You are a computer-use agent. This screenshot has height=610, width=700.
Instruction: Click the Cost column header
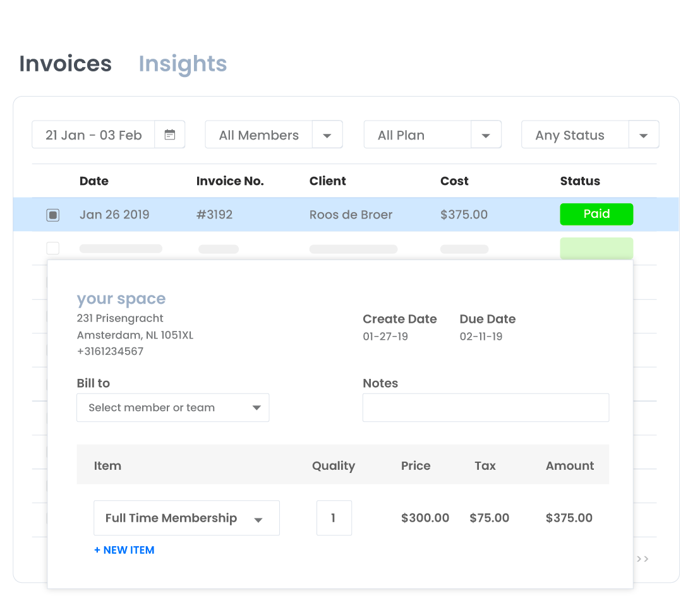(x=454, y=181)
